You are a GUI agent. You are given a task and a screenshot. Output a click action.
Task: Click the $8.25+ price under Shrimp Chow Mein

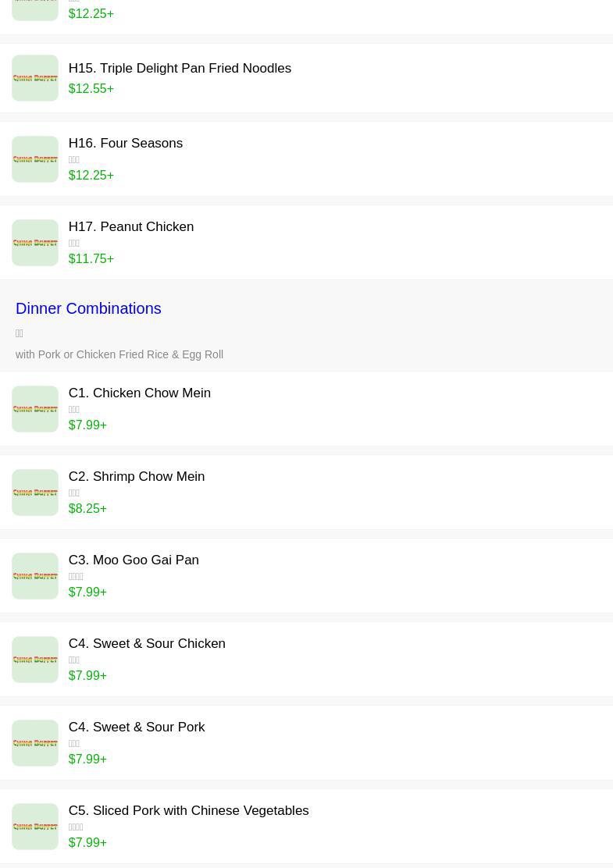click(87, 509)
